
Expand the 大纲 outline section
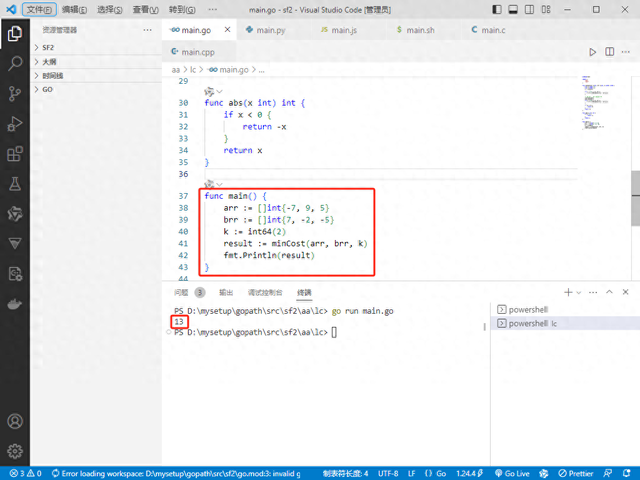click(x=96, y=62)
